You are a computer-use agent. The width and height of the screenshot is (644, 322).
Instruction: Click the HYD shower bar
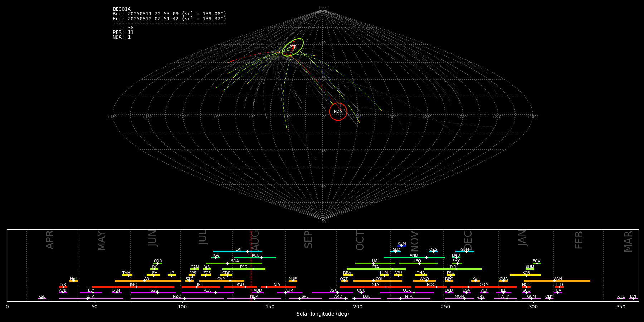[453, 269]
